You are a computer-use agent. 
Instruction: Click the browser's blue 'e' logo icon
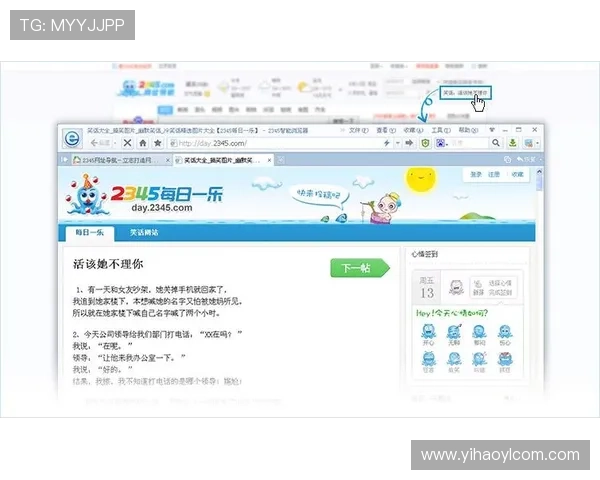coord(72,138)
